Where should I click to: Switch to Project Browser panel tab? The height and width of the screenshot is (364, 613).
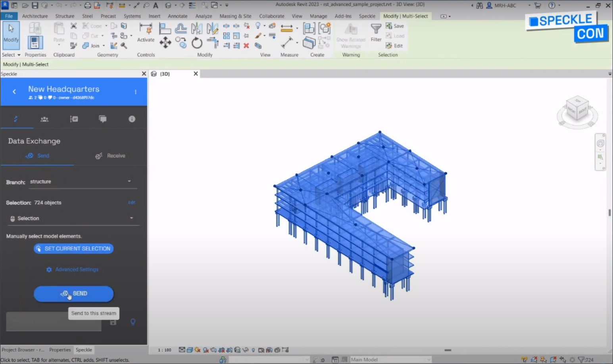23,350
